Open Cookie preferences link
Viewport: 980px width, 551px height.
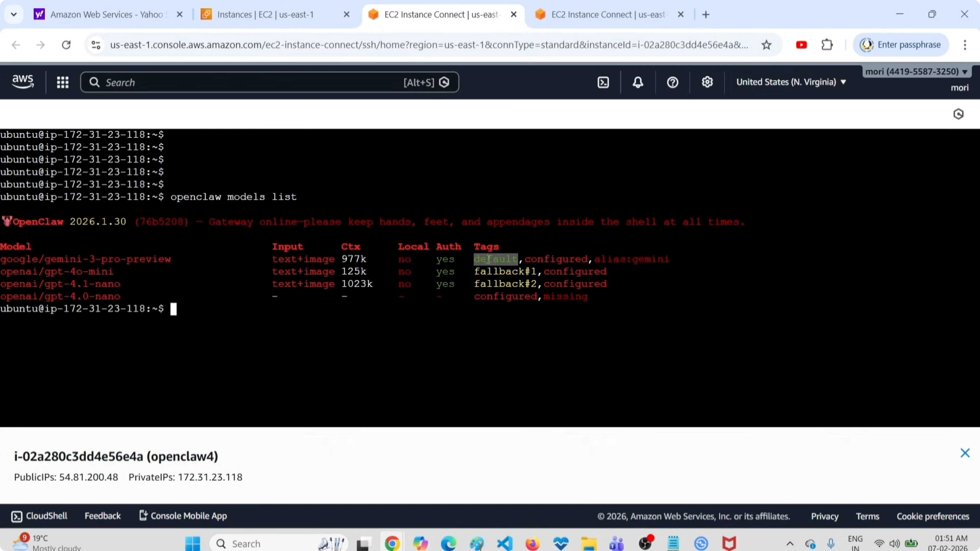coord(933,516)
